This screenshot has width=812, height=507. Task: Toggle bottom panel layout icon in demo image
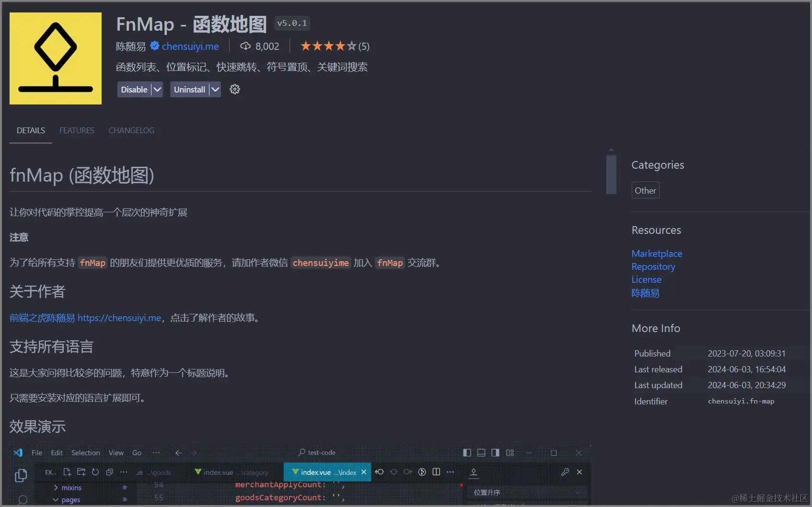[481, 453]
